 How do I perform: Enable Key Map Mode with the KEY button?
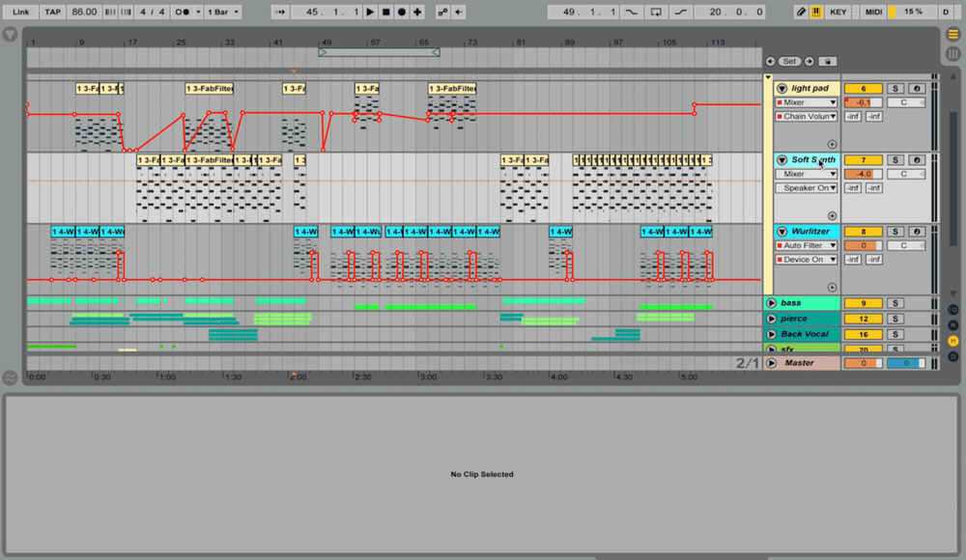838,12
